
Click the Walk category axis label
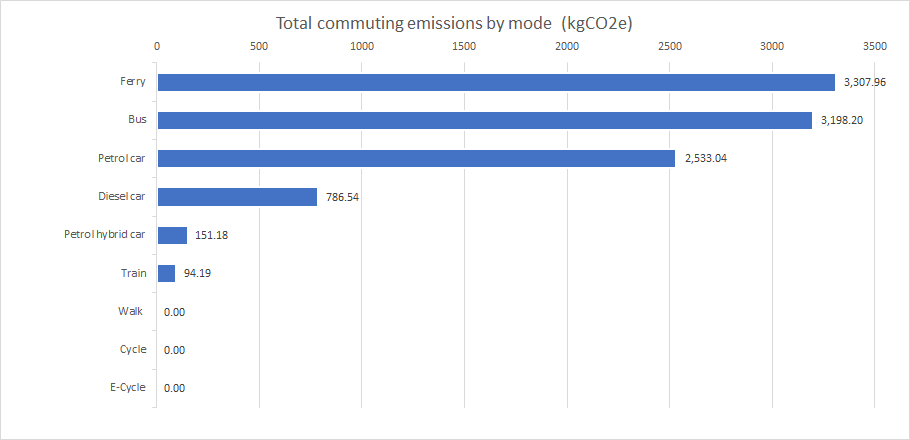point(130,311)
